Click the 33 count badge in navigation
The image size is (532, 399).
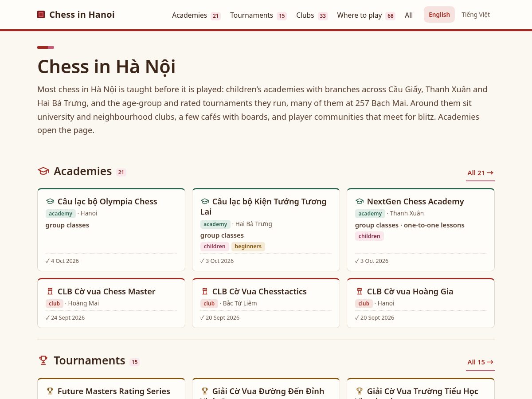tap(323, 16)
